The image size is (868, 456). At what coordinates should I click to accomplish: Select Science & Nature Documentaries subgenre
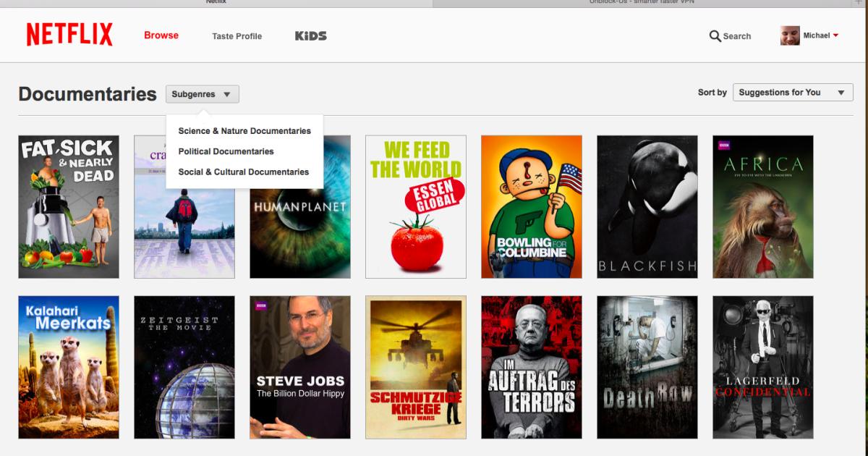244,131
